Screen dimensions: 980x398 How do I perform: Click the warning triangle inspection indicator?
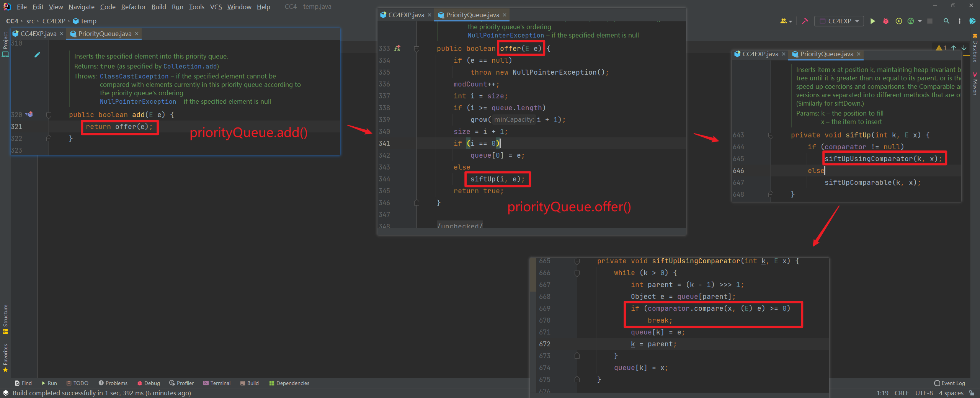939,48
